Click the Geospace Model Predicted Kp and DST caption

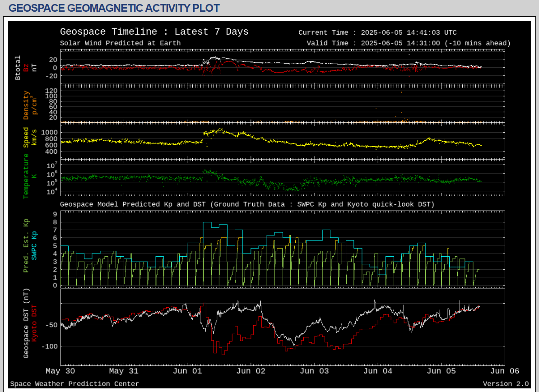247,204
